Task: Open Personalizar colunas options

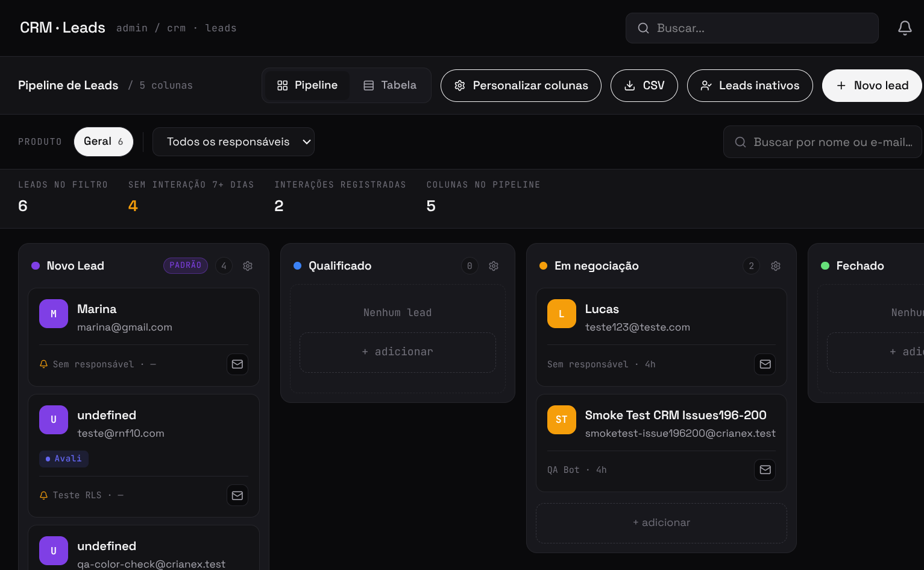Action: click(521, 86)
